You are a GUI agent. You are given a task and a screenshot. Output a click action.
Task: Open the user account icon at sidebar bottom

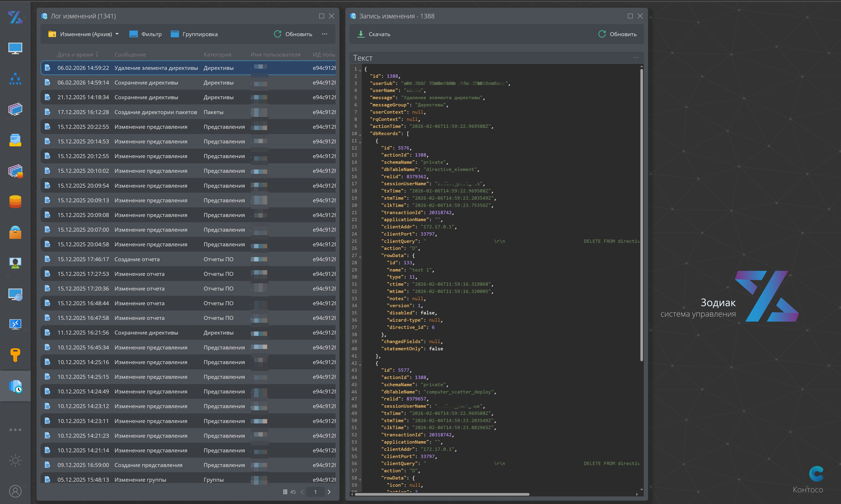click(15, 491)
